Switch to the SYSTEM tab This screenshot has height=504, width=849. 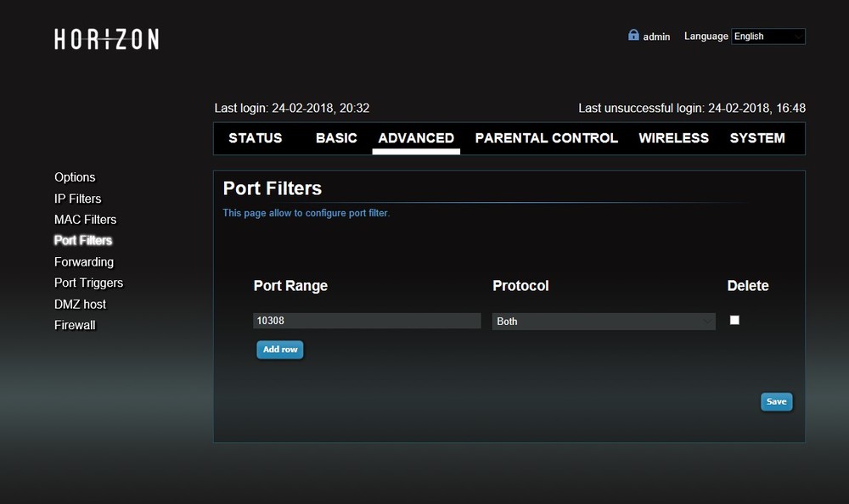click(x=757, y=138)
